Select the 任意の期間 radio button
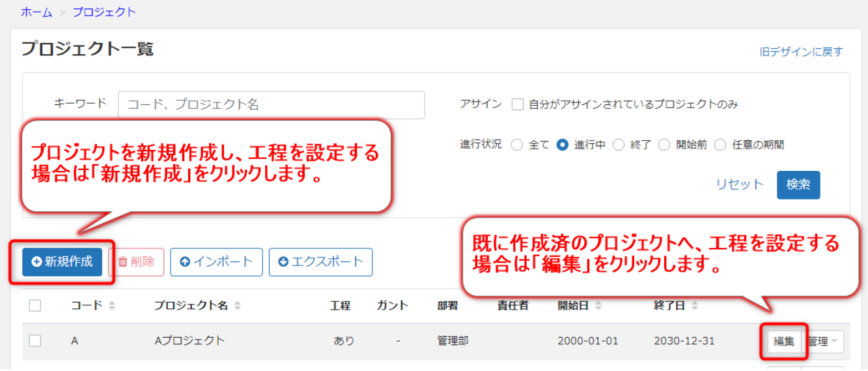Screen dimensions: 868x371 (x=720, y=145)
